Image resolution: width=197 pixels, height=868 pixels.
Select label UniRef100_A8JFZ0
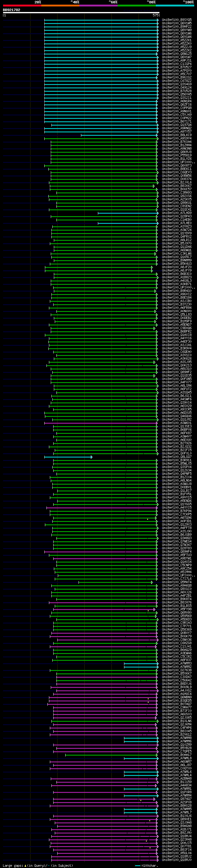pyautogui.click(x=177, y=267)
